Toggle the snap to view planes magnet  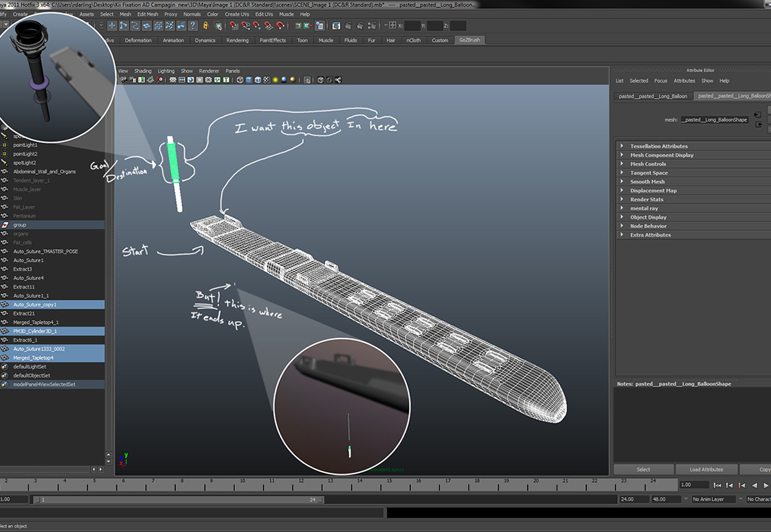[268, 26]
